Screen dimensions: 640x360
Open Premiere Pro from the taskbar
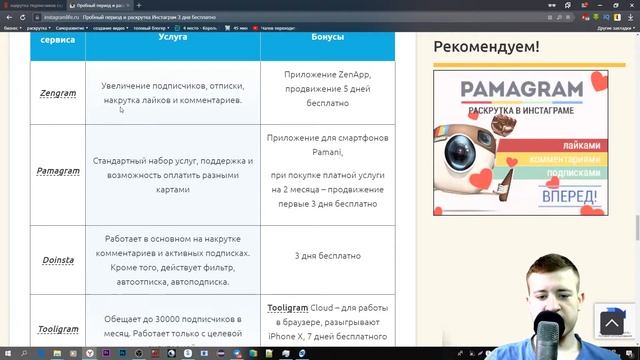(106, 353)
